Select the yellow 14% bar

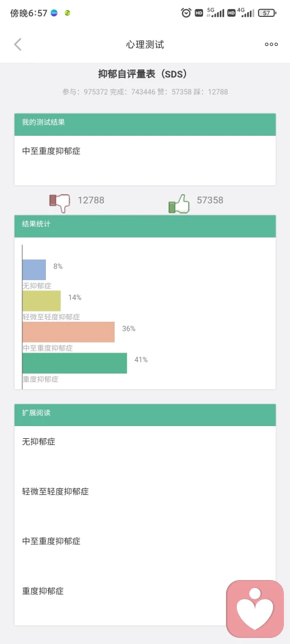[x=42, y=301]
